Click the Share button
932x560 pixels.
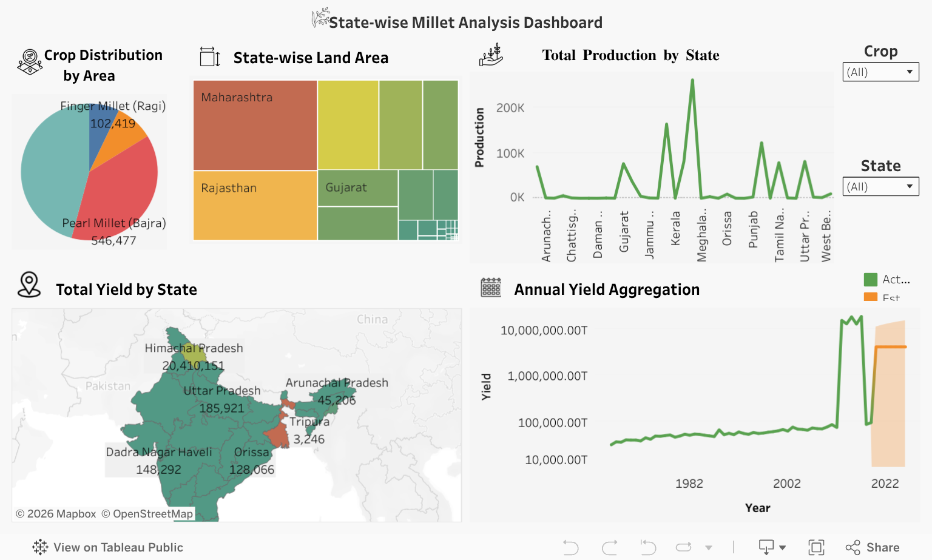pos(873,548)
